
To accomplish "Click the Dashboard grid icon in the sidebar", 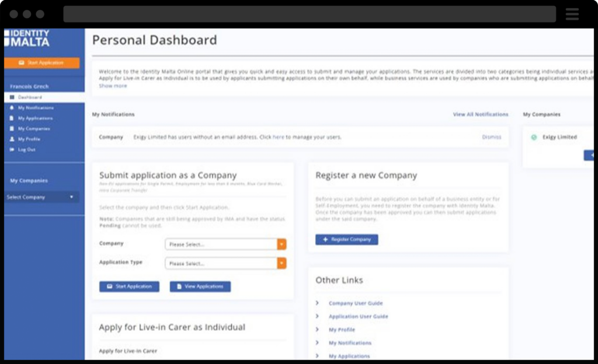I will 12,97.
